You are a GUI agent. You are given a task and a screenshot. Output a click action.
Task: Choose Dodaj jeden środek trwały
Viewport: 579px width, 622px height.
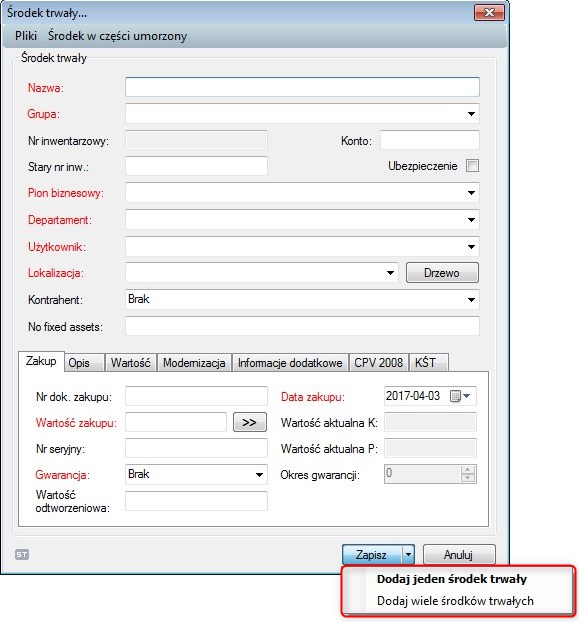coord(452,579)
